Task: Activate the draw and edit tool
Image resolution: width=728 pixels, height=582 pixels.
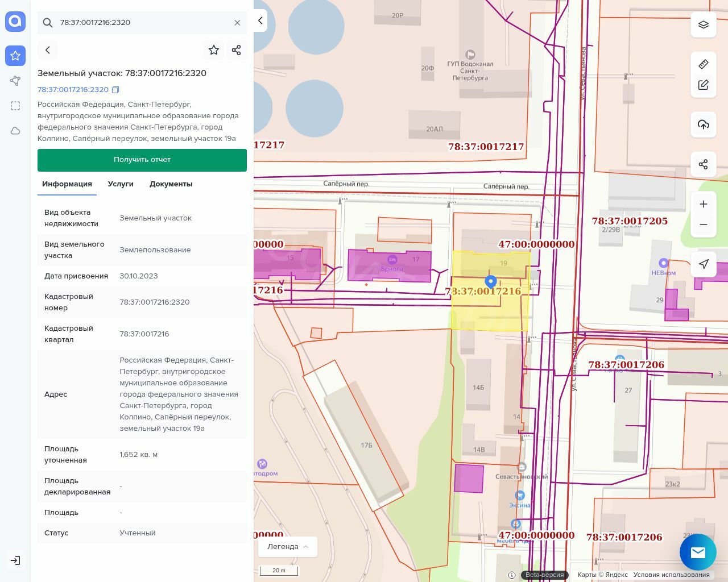Action: click(704, 85)
